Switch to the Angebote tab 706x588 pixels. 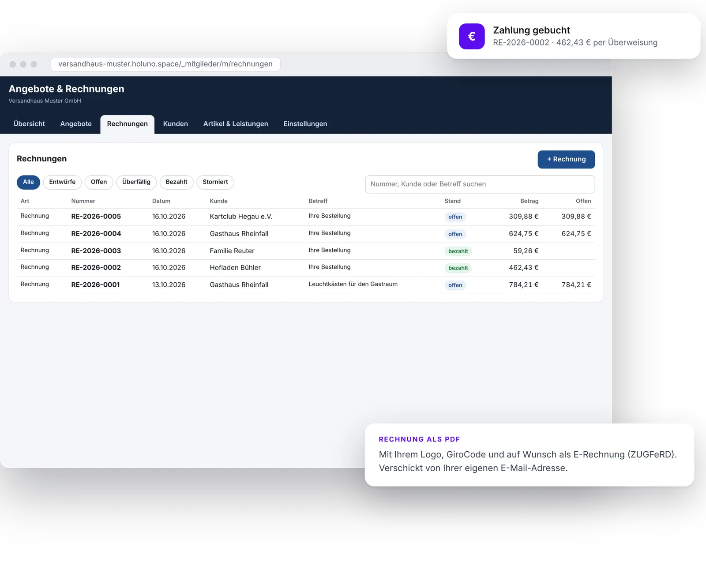click(76, 124)
